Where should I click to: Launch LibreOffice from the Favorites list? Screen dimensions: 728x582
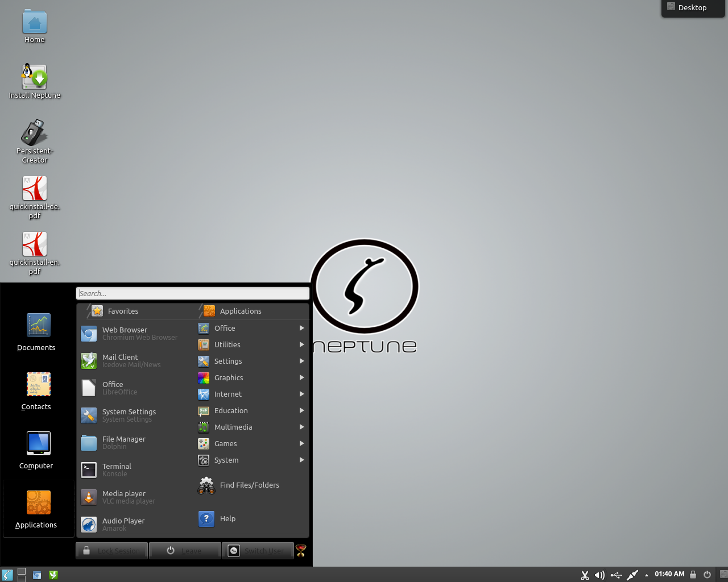pyautogui.click(x=135, y=388)
